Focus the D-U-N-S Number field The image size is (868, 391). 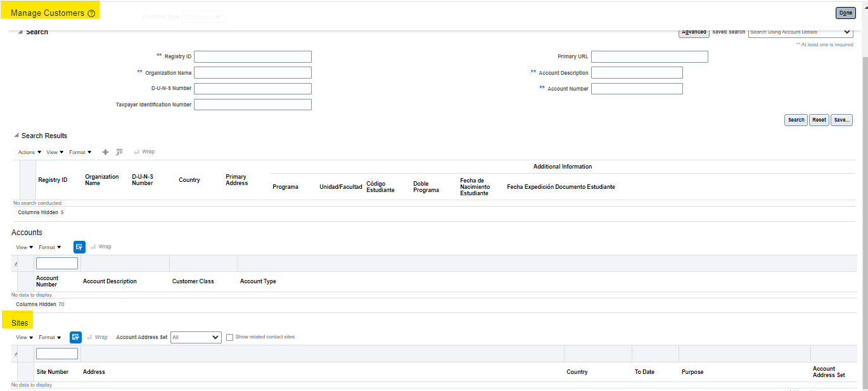click(253, 89)
